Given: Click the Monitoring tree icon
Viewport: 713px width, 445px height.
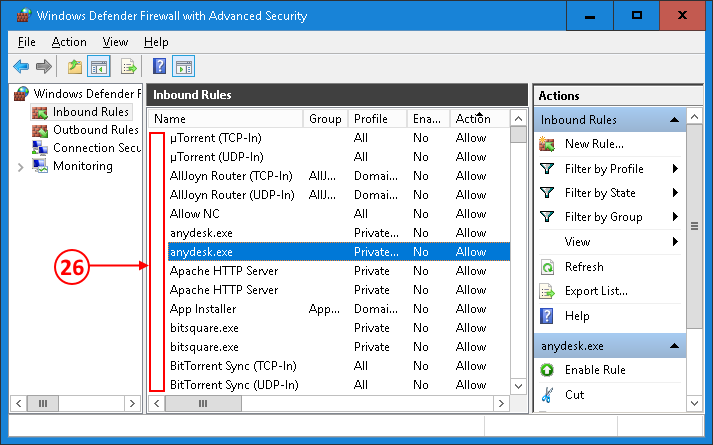Looking at the screenshot, I should [40, 166].
